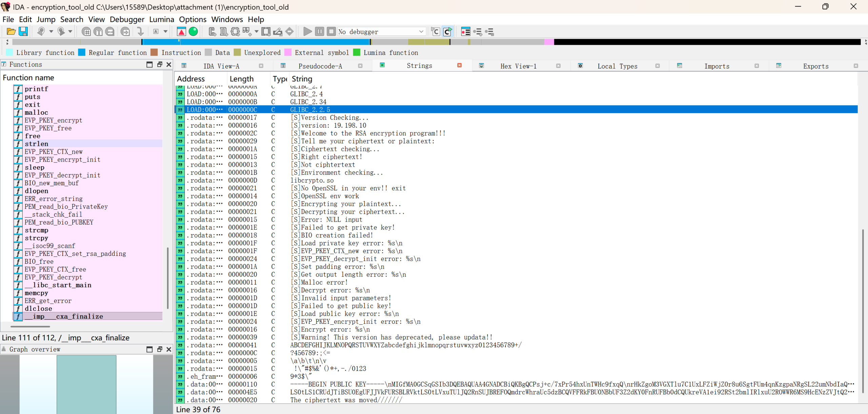The image size is (868, 414).
Task: Switch to the Hex View-1 tab
Action: pyautogui.click(x=518, y=66)
